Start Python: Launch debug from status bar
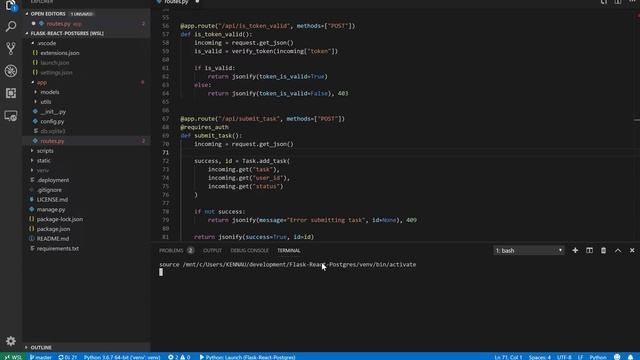Screen dimensions: 640x360 pyautogui.click(x=247, y=357)
